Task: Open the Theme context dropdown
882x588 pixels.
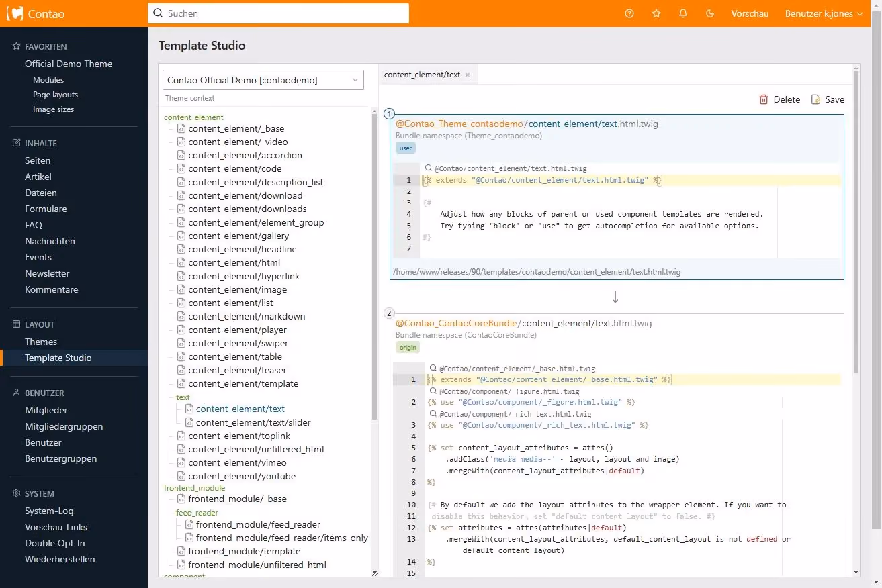Action: (263, 80)
